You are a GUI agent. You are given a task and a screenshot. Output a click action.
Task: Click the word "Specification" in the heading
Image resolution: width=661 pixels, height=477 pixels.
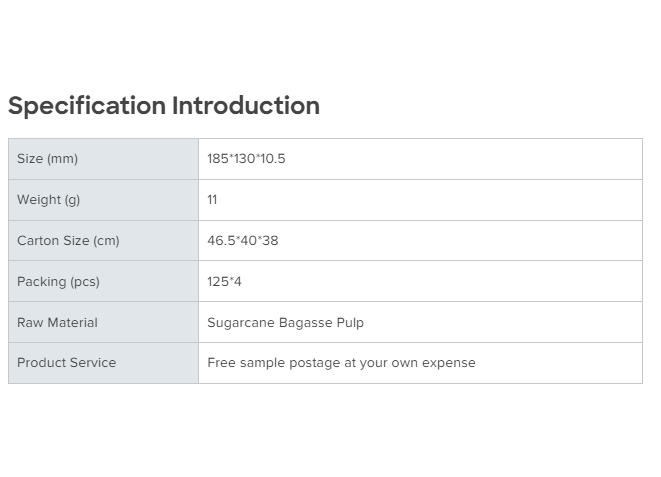tap(87, 106)
